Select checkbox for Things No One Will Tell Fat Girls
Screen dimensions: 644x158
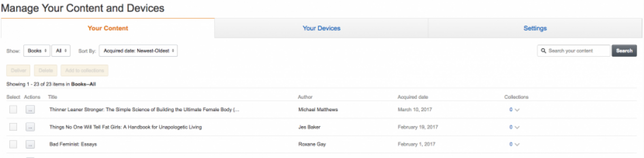[x=13, y=127]
